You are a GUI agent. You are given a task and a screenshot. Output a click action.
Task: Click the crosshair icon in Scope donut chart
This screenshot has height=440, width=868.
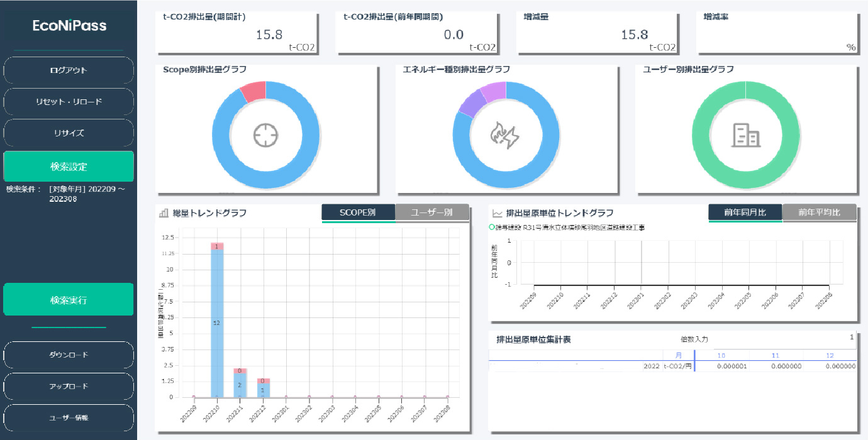tap(266, 135)
